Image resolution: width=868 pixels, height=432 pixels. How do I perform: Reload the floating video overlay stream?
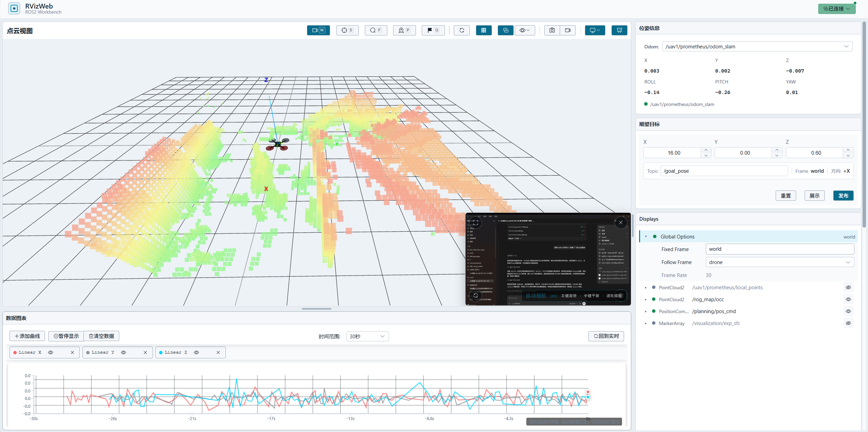(476, 295)
